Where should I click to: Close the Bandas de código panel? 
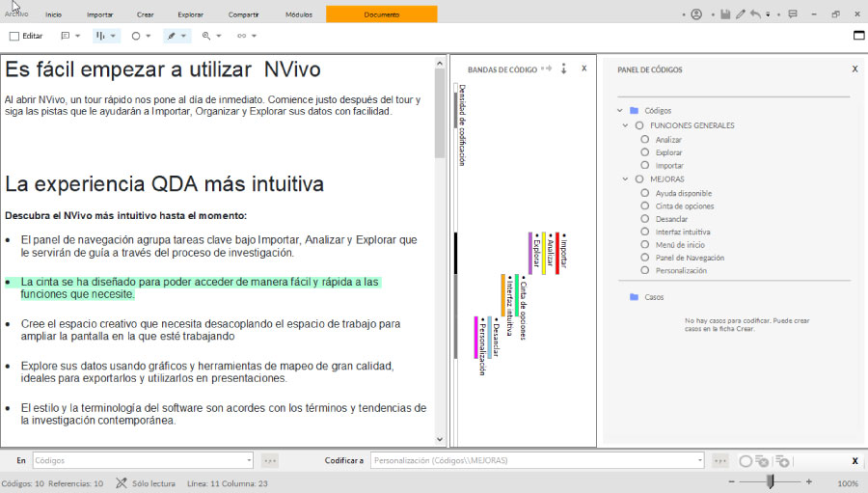(x=584, y=68)
